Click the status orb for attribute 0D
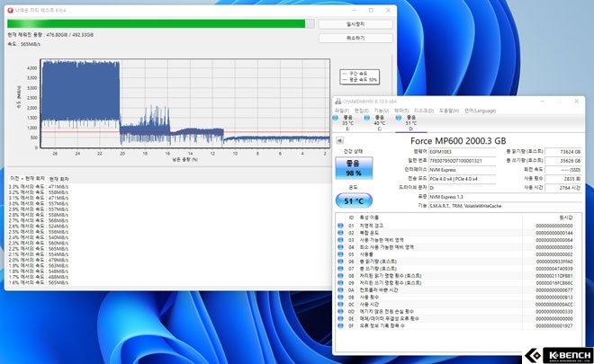This screenshot has width=594, height=364. (340, 311)
